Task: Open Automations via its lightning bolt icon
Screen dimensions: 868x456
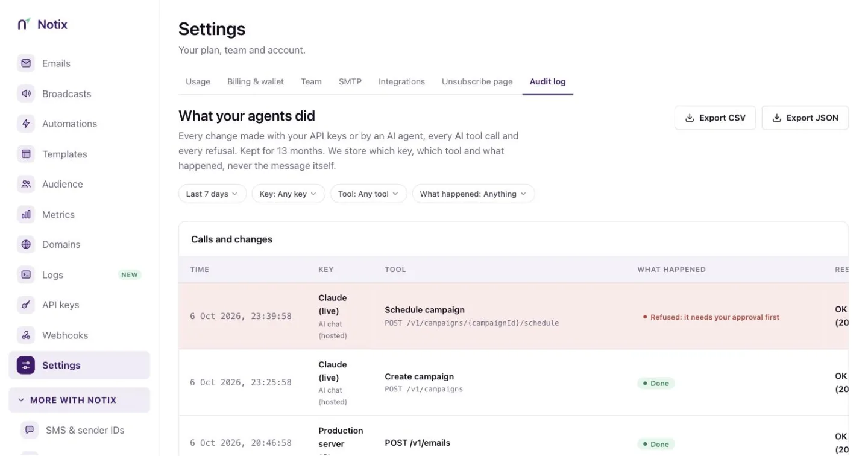Action: (26, 124)
